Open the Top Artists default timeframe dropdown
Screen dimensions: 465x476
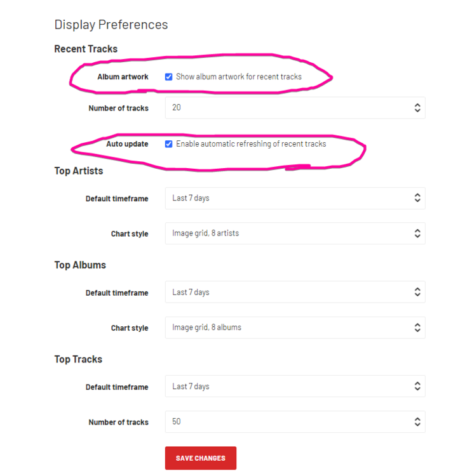click(x=295, y=198)
